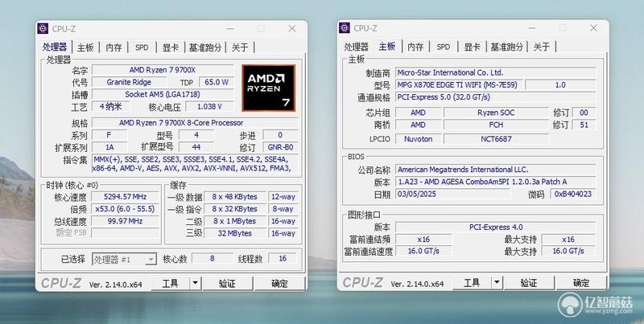The width and height of the screenshot is (644, 324).
Task: Click the TDP value 65.0 W
Action: (x=217, y=82)
